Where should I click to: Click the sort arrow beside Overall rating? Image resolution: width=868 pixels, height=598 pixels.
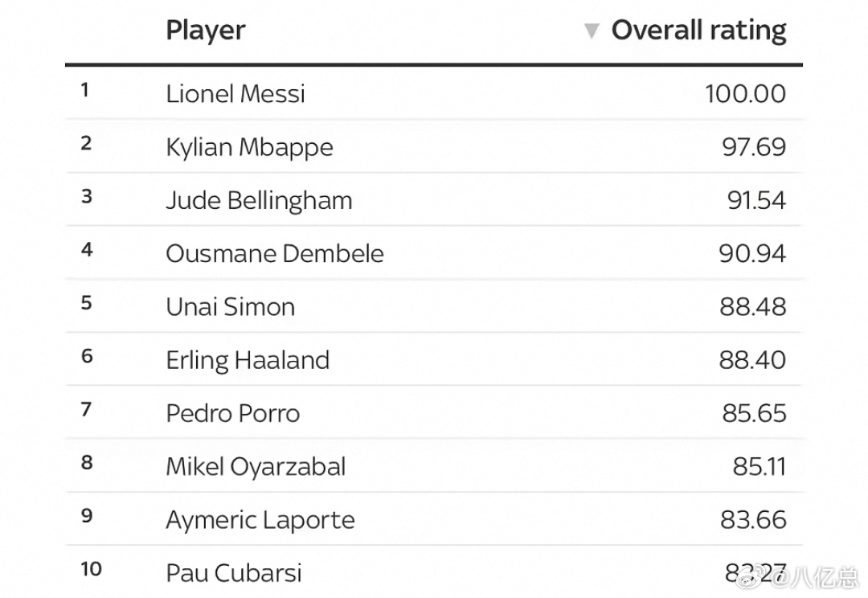[592, 31]
